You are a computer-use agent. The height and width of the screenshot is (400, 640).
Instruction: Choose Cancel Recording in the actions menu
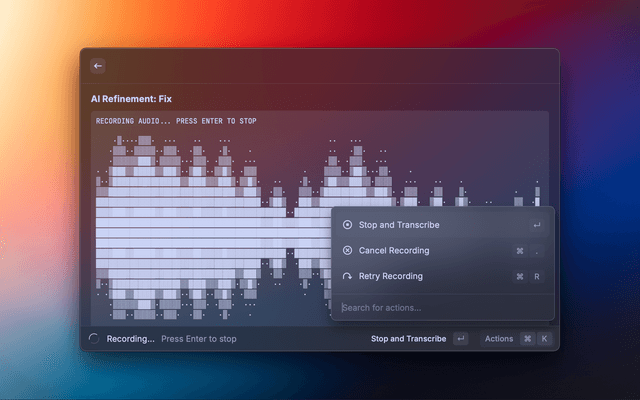pos(394,251)
